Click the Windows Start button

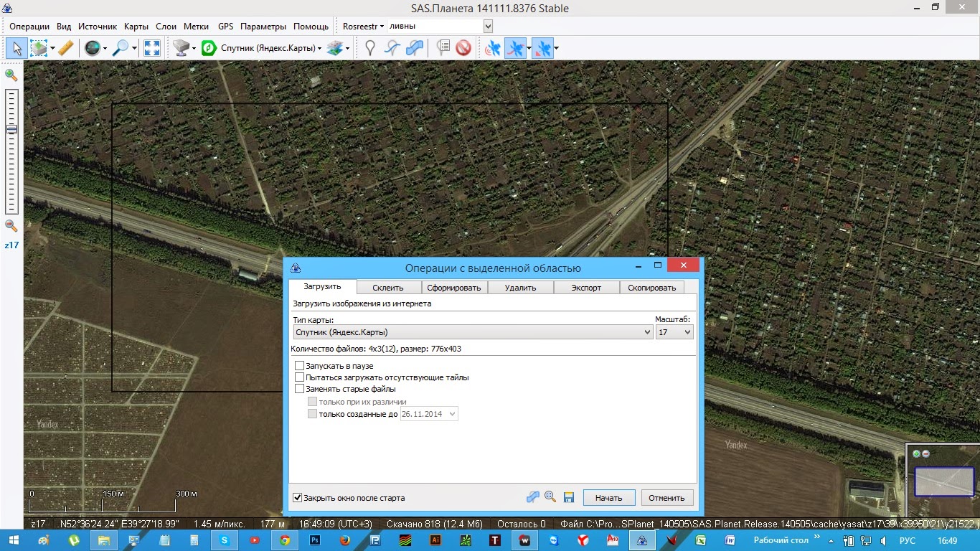[14, 540]
